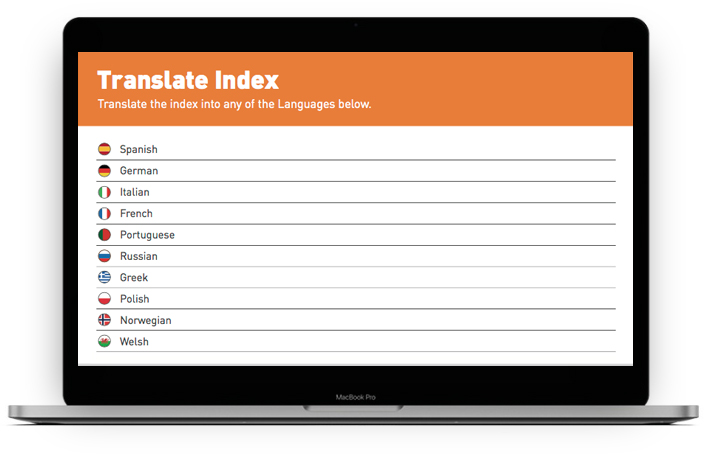Click the German flag icon
This screenshot has width=713, height=460.
tap(104, 171)
